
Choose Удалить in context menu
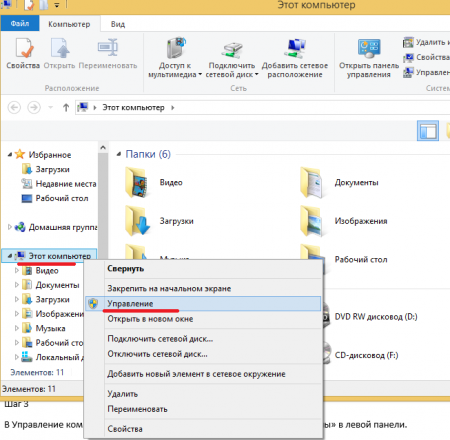[203, 394]
